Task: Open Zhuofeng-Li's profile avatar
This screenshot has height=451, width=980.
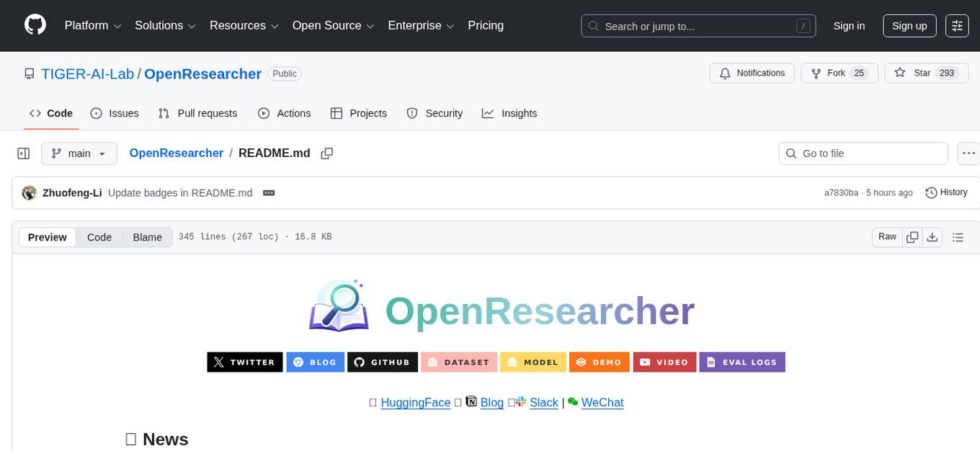Action: pyautogui.click(x=29, y=192)
